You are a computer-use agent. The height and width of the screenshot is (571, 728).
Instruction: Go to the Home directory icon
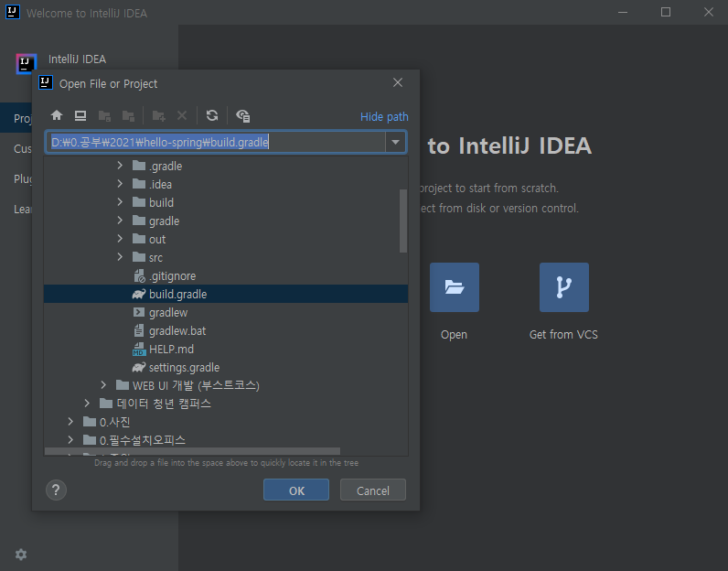pos(57,115)
